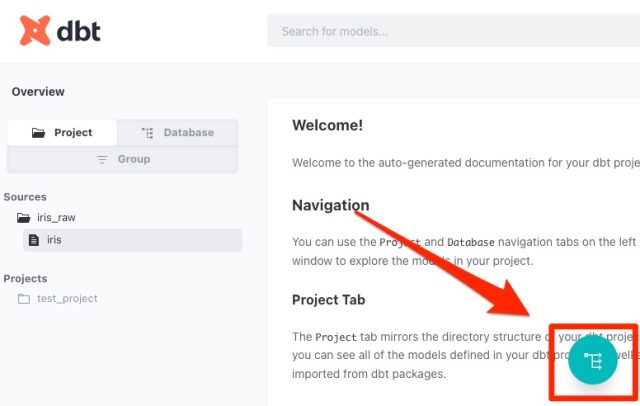The width and height of the screenshot is (640, 406).
Task: Click the Project Tab section heading
Action: coord(331,300)
